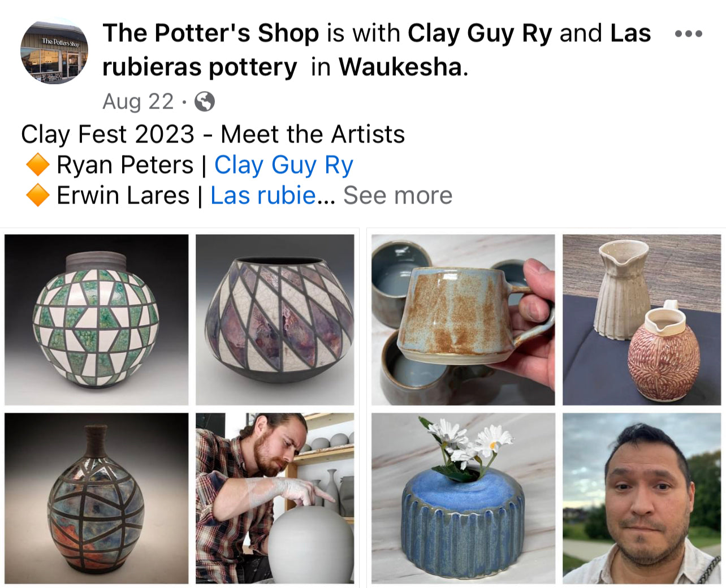
Task: View the dark raku bottle vase photo
Action: click(x=97, y=498)
